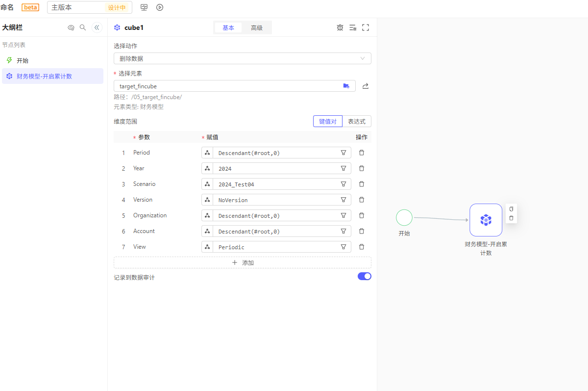Click folder icon in target_fincube field
The height and width of the screenshot is (391, 588).
(x=346, y=86)
